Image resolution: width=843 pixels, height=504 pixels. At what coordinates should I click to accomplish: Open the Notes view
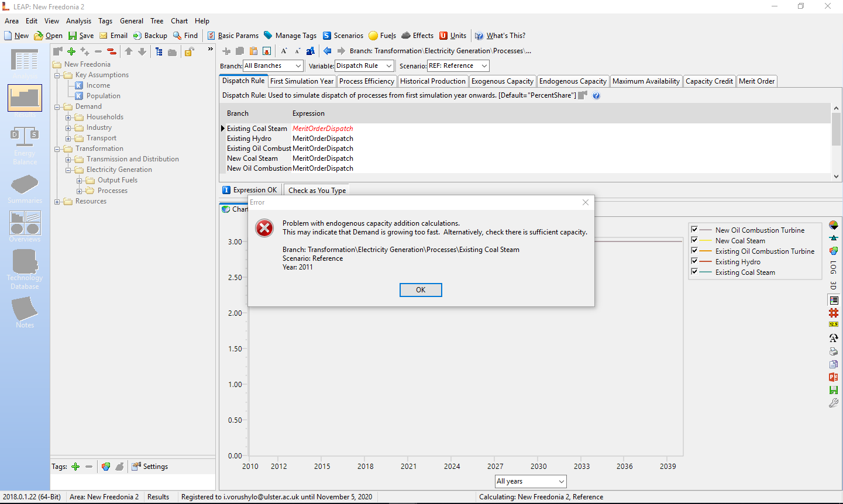coord(25,312)
